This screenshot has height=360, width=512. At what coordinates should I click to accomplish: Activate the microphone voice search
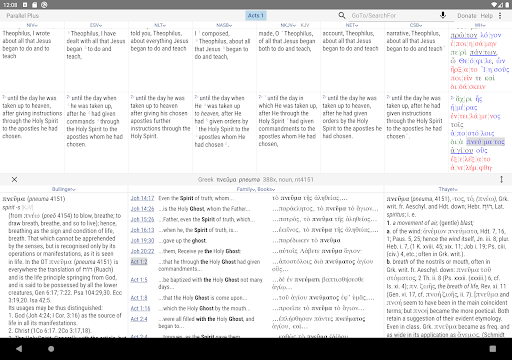click(443, 15)
